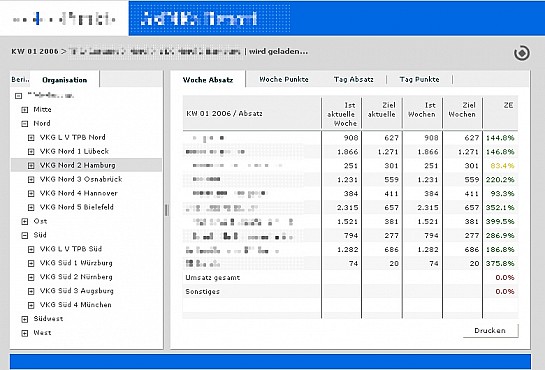The width and height of the screenshot is (545, 370).
Task: Open the Tag Absatz tab
Action: click(x=353, y=79)
